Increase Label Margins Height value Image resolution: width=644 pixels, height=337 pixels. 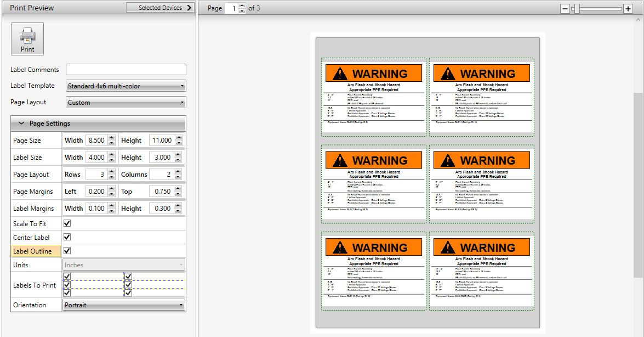click(178, 205)
